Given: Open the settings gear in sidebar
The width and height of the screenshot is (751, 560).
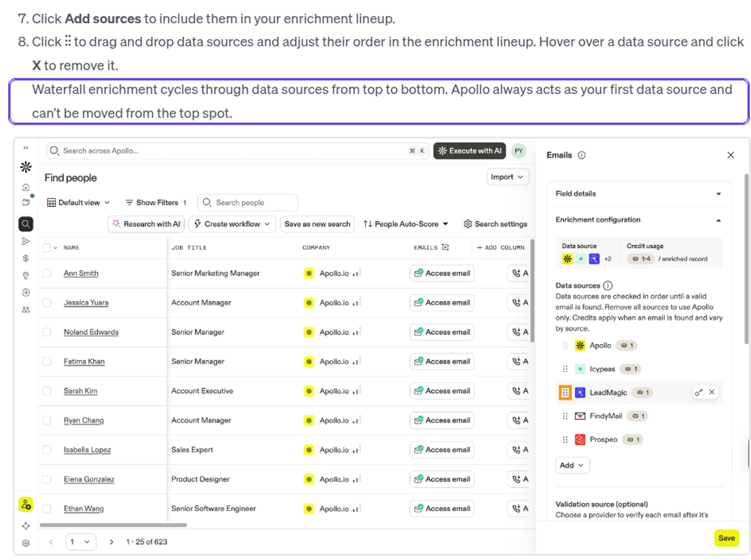Looking at the screenshot, I should coord(26,543).
